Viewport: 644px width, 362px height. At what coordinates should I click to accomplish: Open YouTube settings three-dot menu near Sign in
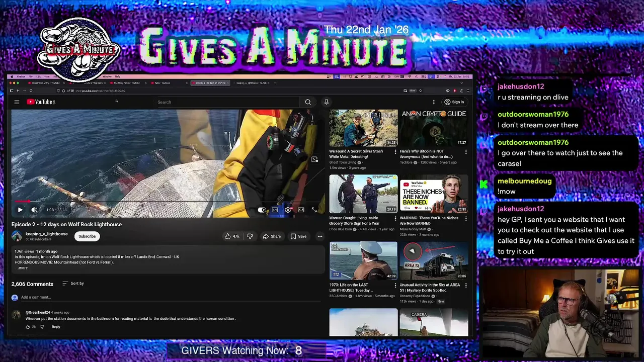434,102
